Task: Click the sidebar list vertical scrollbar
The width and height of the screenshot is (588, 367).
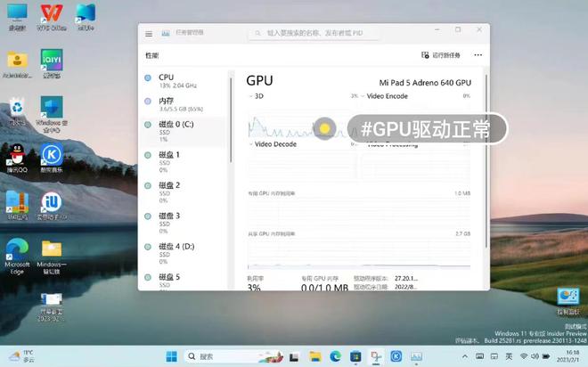Action: 231,120
